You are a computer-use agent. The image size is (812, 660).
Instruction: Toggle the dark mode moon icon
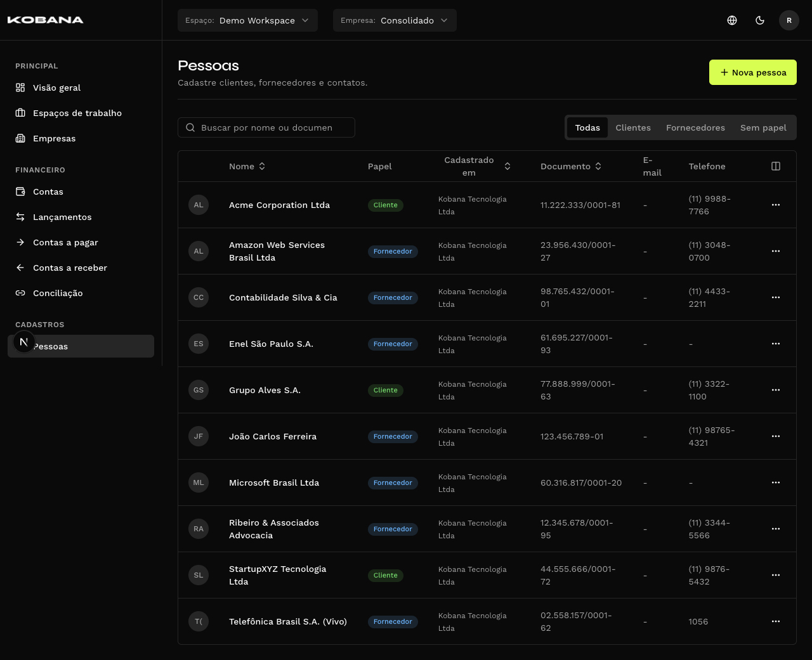pyautogui.click(x=760, y=20)
